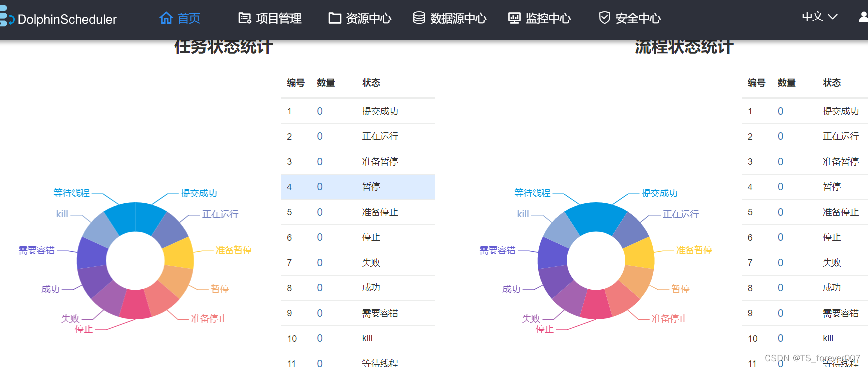The height and width of the screenshot is (367, 868).
Task: Click 失败 label on process donut chart
Action: pos(531,319)
